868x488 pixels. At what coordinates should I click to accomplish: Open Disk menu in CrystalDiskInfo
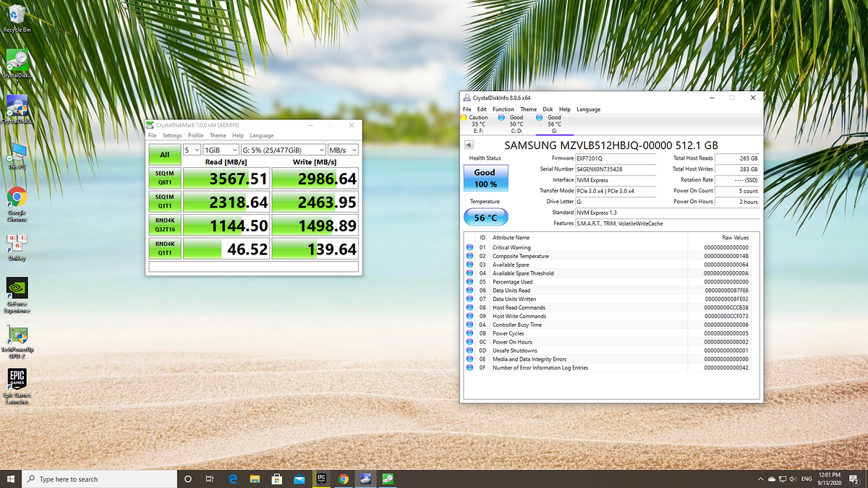tap(548, 109)
